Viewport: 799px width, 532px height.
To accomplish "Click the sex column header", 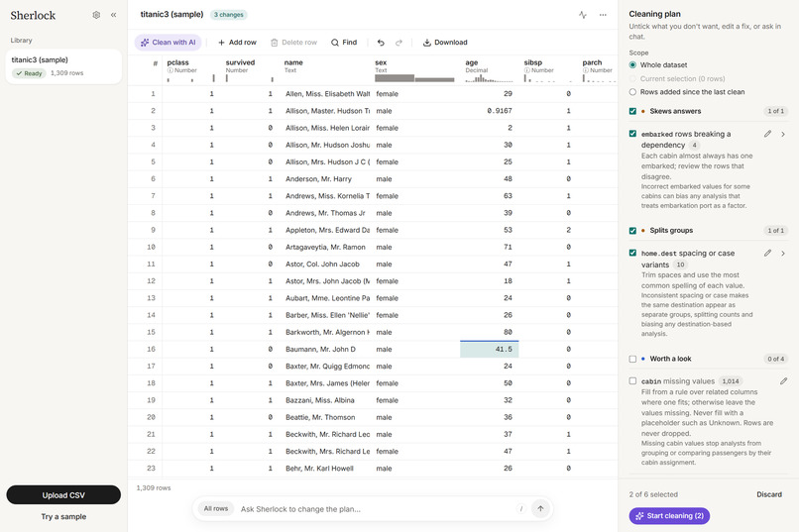I will click(415, 70).
